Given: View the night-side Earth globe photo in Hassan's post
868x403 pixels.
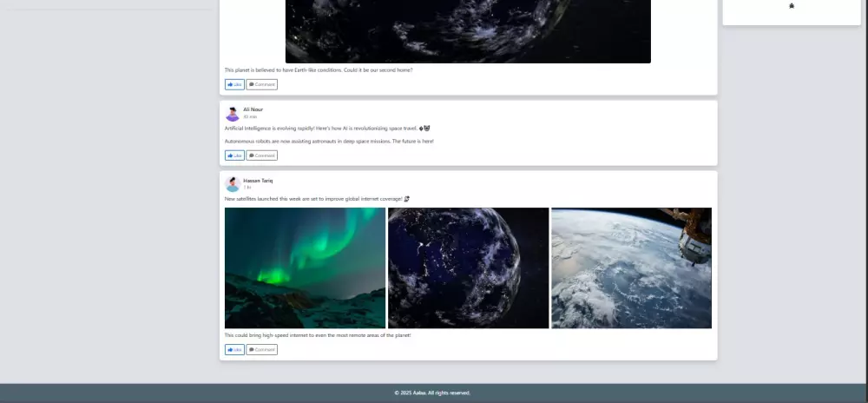Looking at the screenshot, I should 469,268.
